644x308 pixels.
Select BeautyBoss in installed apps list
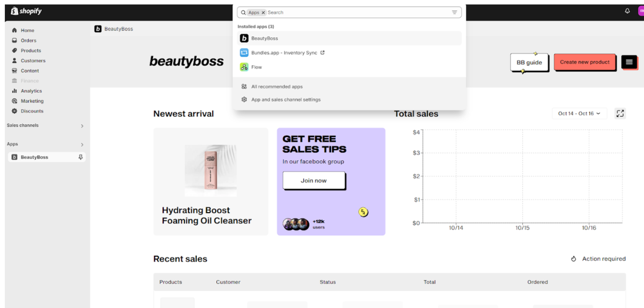[x=264, y=38]
